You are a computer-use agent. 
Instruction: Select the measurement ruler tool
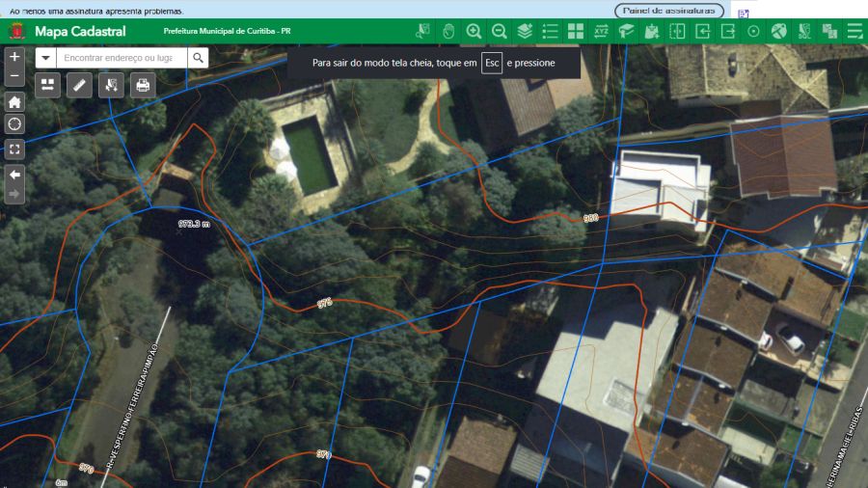80,85
